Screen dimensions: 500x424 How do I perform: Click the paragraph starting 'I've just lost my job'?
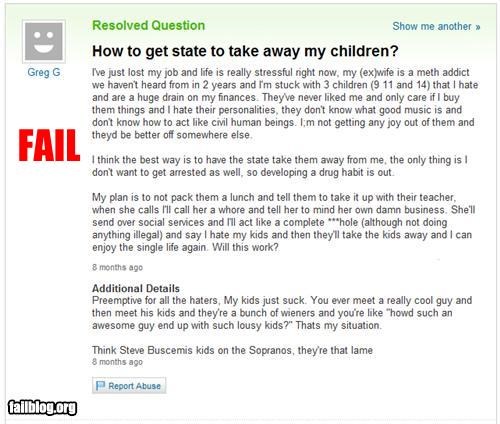(x=285, y=104)
